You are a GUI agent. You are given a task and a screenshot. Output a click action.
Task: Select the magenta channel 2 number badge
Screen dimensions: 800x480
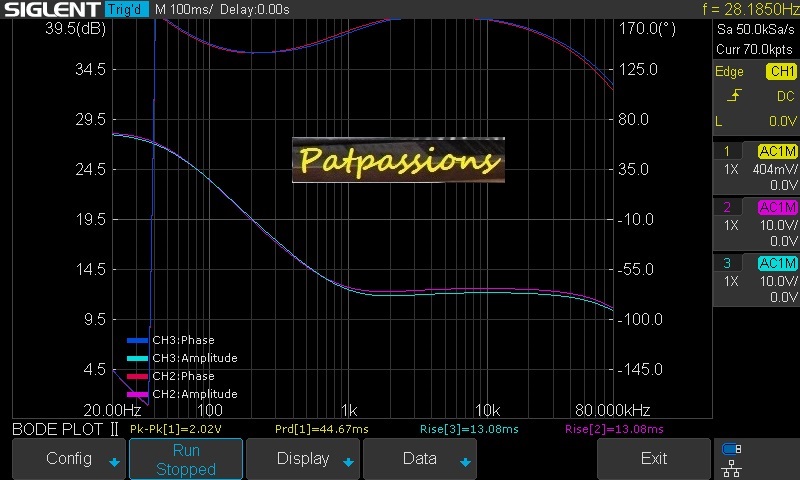727,208
